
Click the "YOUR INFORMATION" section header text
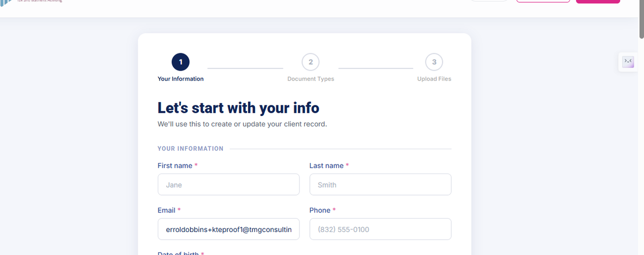(190, 148)
